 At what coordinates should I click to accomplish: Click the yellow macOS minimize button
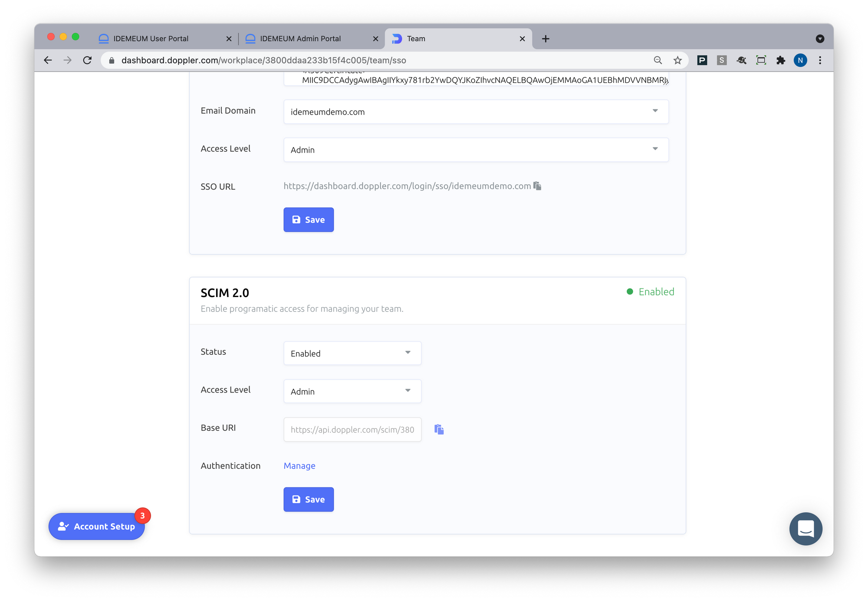coord(63,37)
